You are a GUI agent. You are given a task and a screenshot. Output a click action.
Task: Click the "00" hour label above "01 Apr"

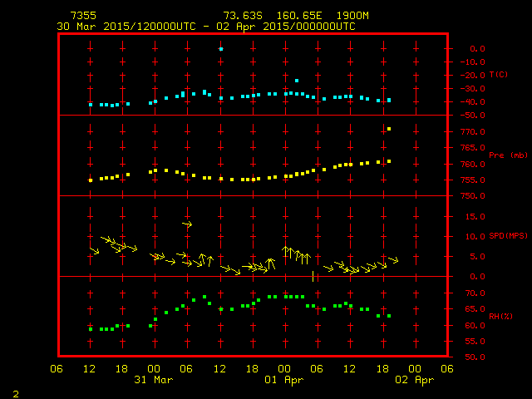(284, 368)
